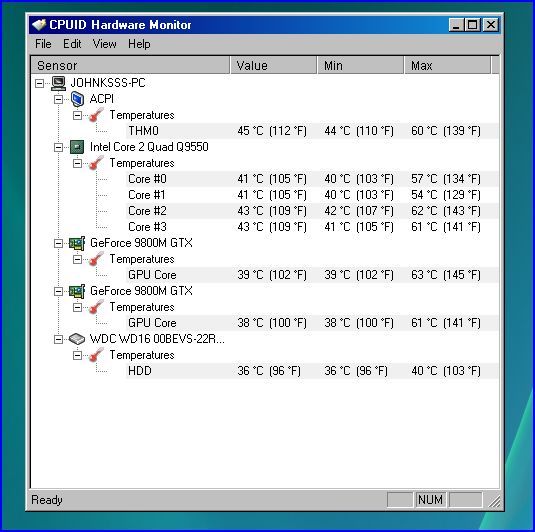Open the Edit menu

point(72,44)
